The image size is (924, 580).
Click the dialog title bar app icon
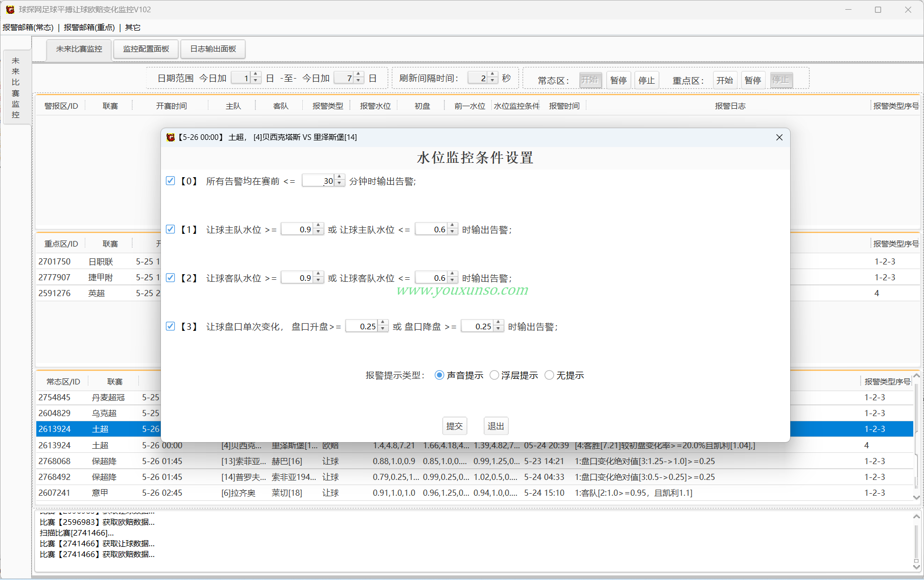point(171,137)
